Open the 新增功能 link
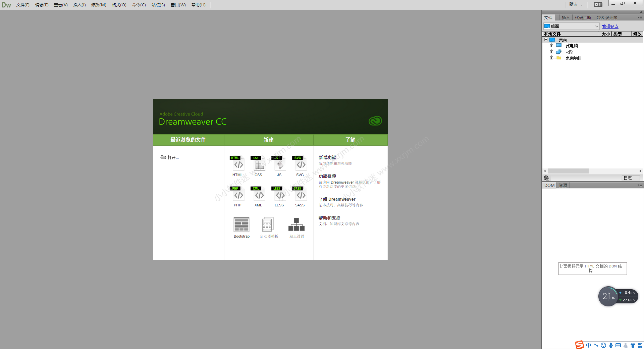The width and height of the screenshot is (644, 349). [x=327, y=157]
